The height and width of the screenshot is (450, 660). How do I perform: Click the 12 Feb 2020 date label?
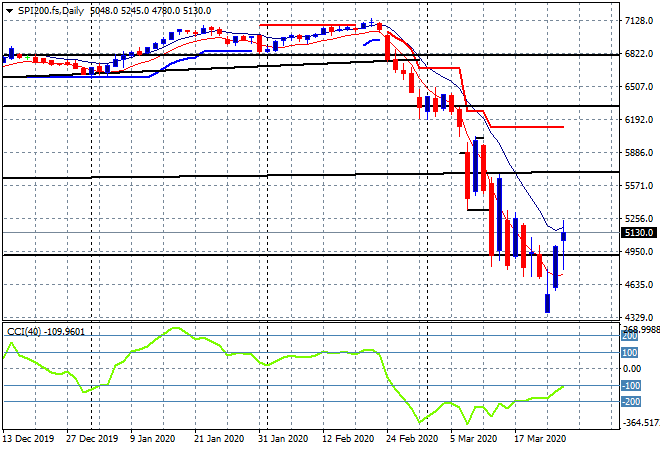[348, 439]
